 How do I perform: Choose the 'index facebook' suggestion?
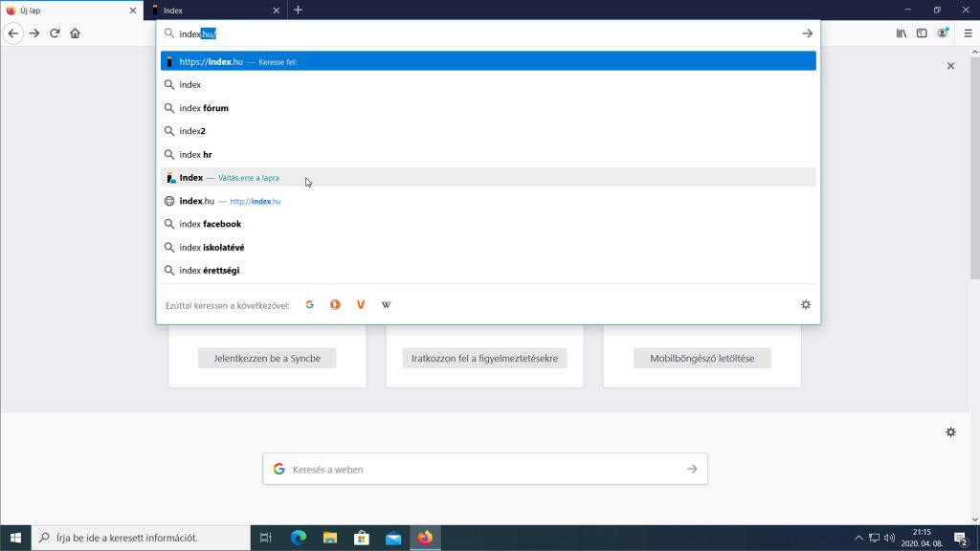click(x=488, y=224)
